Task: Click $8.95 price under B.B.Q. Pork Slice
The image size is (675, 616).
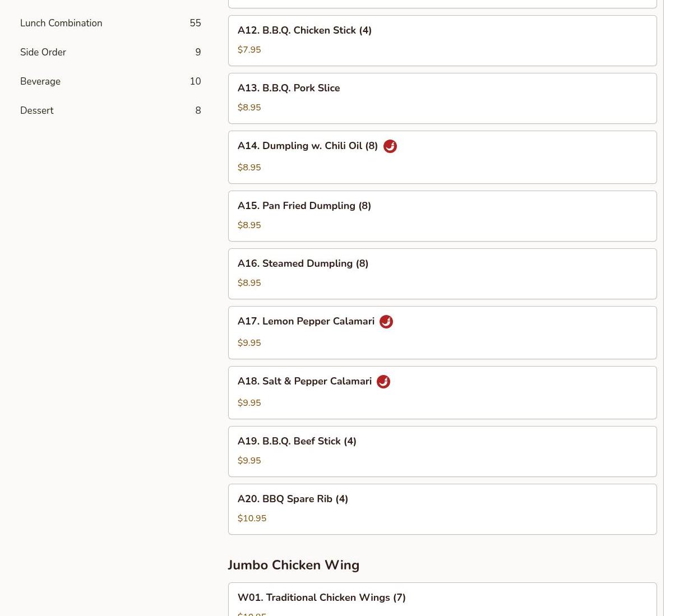Action: [x=249, y=108]
